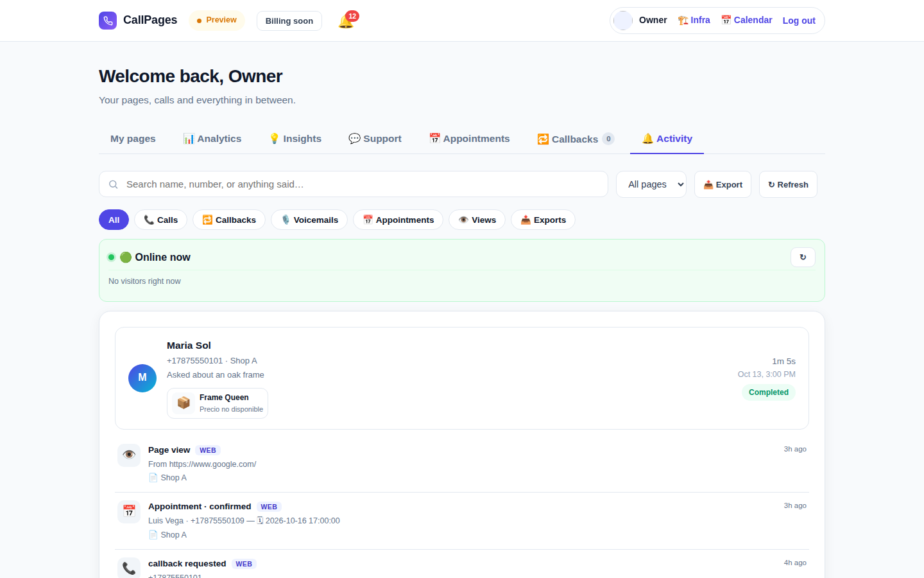Switch to the Insights tab
The width and height of the screenshot is (924, 578).
click(295, 139)
